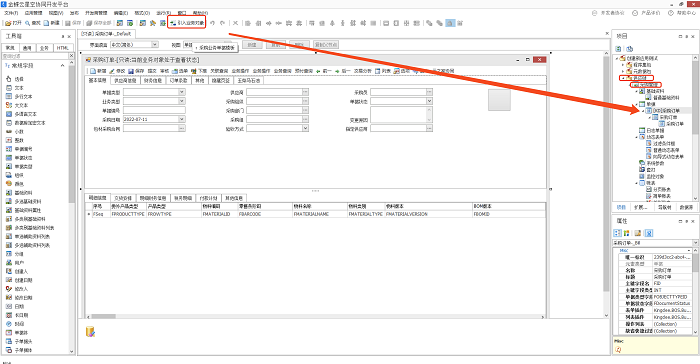The image size is (700, 364).
Task: Expand the 程序集包 tree node
Action: pos(623,65)
